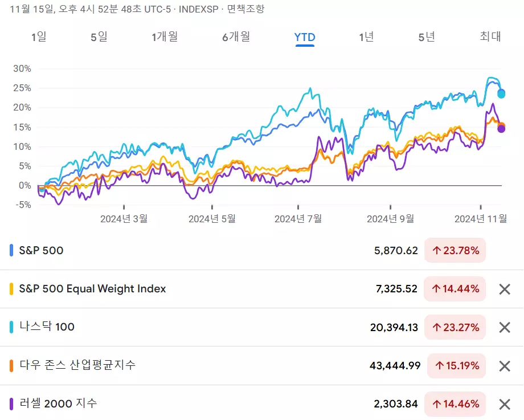Viewport: 524px width, 420px height.
Task: Click the 14.46% change badge
Action: 455,404
